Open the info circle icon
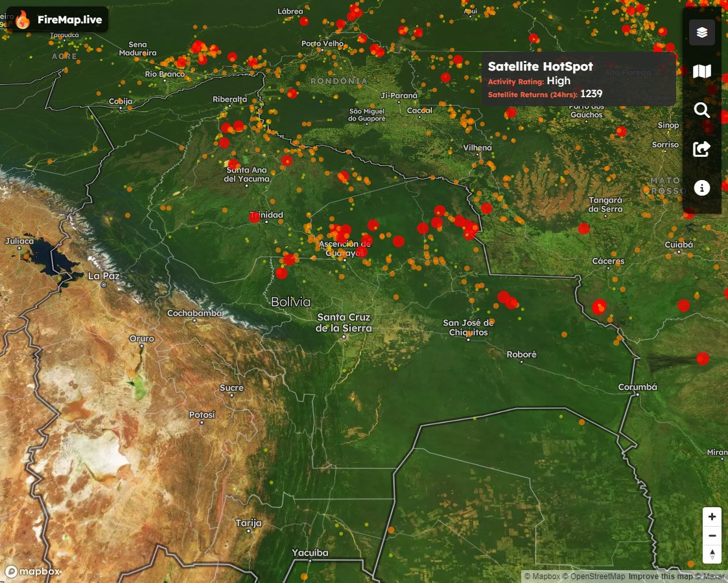 (701, 188)
